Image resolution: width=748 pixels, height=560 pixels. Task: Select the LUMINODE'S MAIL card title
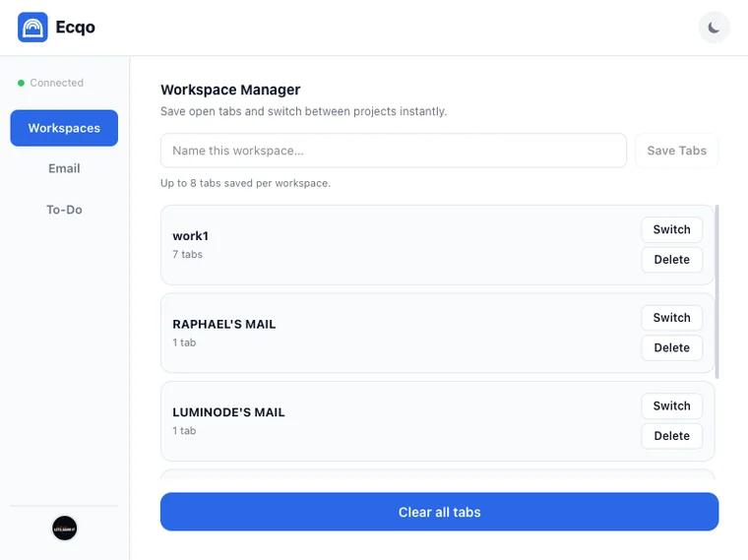pyautogui.click(x=228, y=412)
